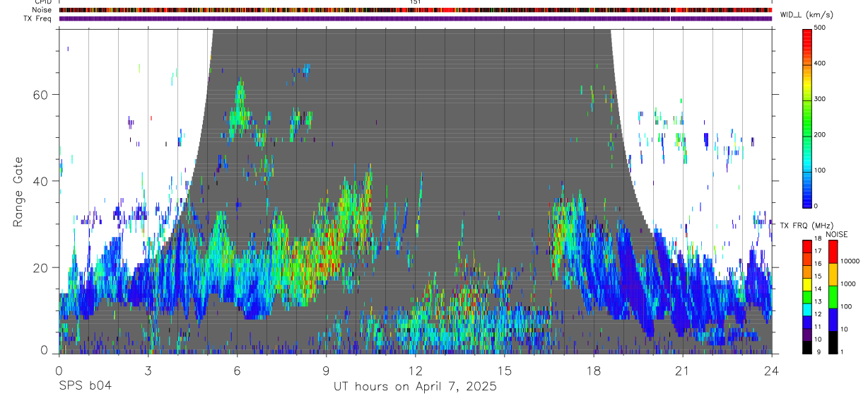Click the 'TX Freq' label at top left

(x=38, y=18)
